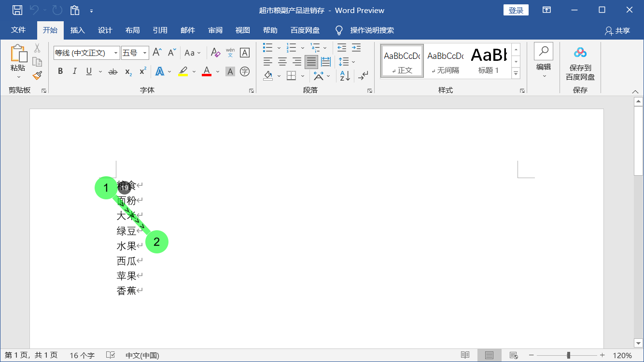Image resolution: width=644 pixels, height=362 pixels.
Task: Click the Distributed alignment icon
Action: pyautogui.click(x=326, y=62)
